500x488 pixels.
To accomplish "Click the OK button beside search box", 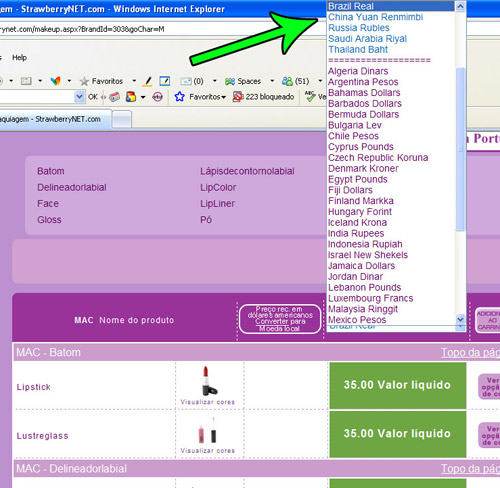I will click(93, 97).
